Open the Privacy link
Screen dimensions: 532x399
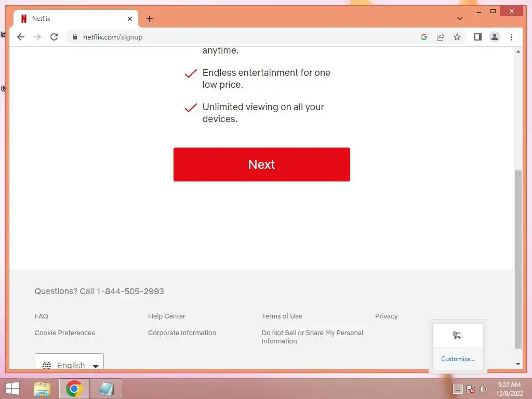(386, 316)
